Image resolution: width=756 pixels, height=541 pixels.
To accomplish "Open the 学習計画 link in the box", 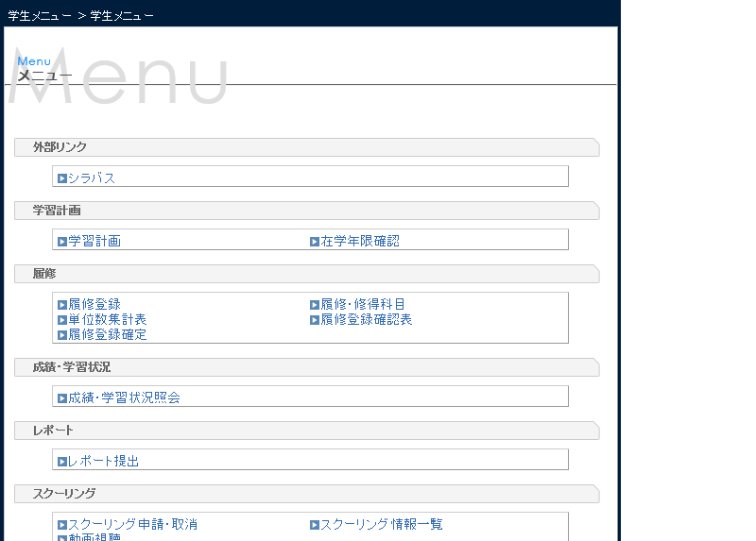I will [x=94, y=242].
